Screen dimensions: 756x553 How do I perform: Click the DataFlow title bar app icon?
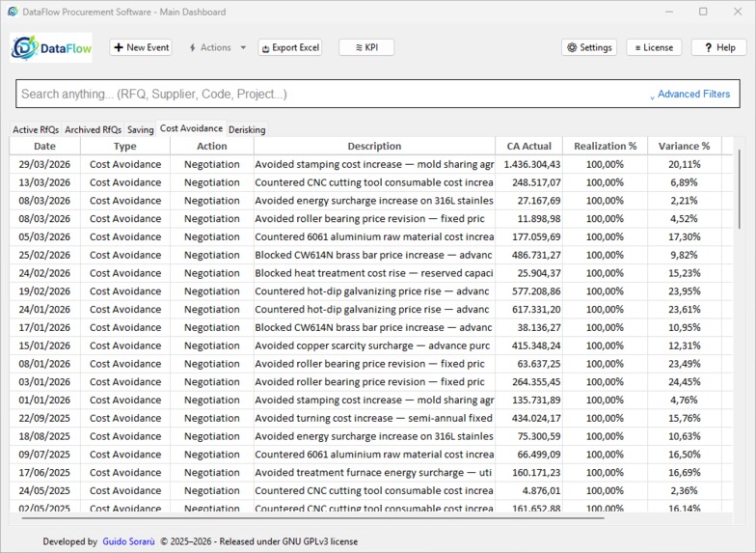click(13, 12)
